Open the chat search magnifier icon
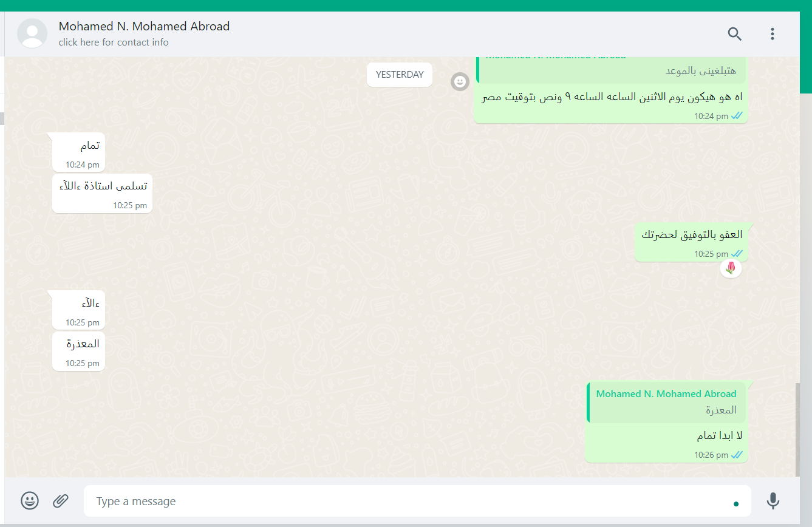This screenshot has height=527, width=812. 735,34
